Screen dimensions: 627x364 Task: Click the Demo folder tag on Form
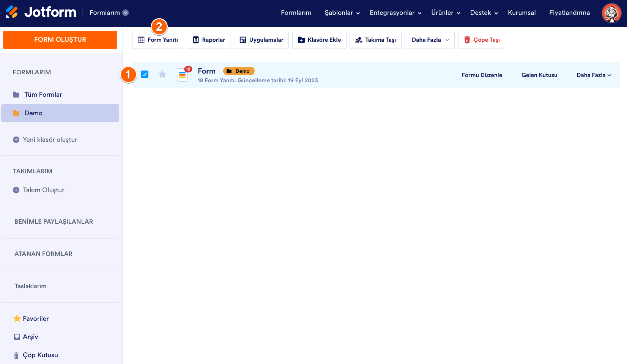coord(239,71)
